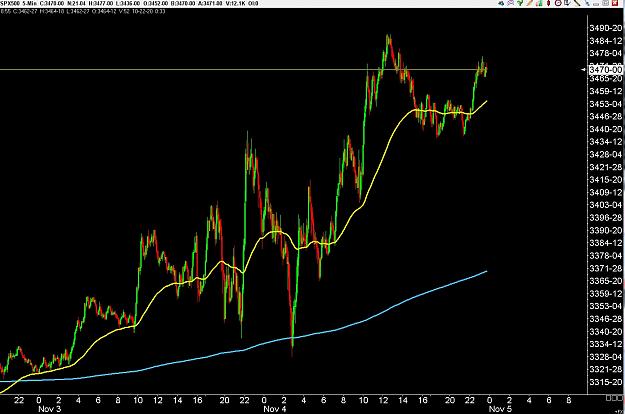Click the 3315-20 price axis label
Image resolution: width=625 pixels, height=414 pixels.
tap(606, 383)
